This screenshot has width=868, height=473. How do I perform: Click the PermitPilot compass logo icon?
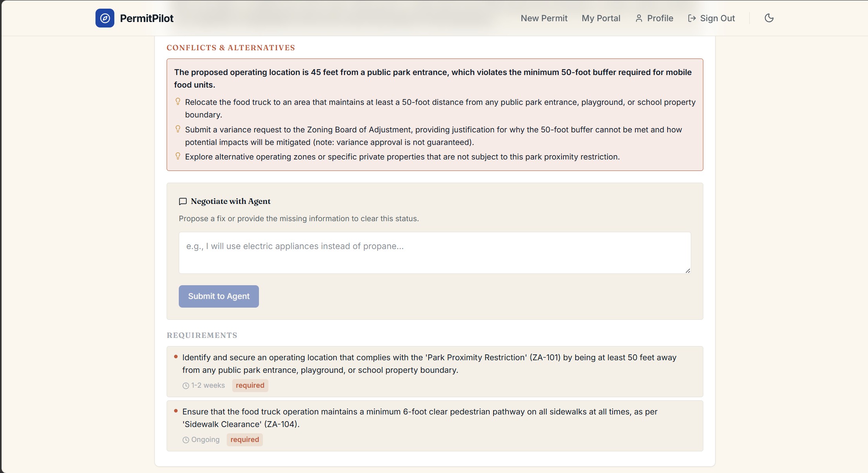[x=105, y=18]
